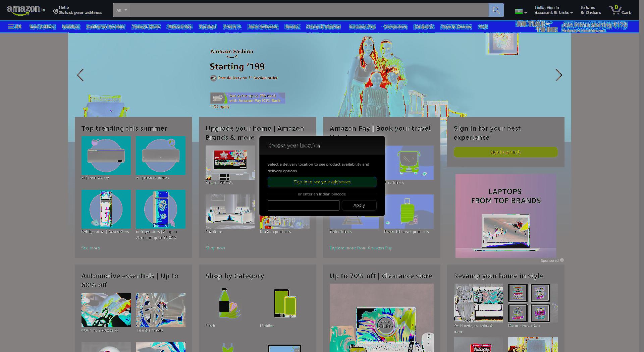
Task: Open Best Sellers in nav bar
Action: (42, 26)
